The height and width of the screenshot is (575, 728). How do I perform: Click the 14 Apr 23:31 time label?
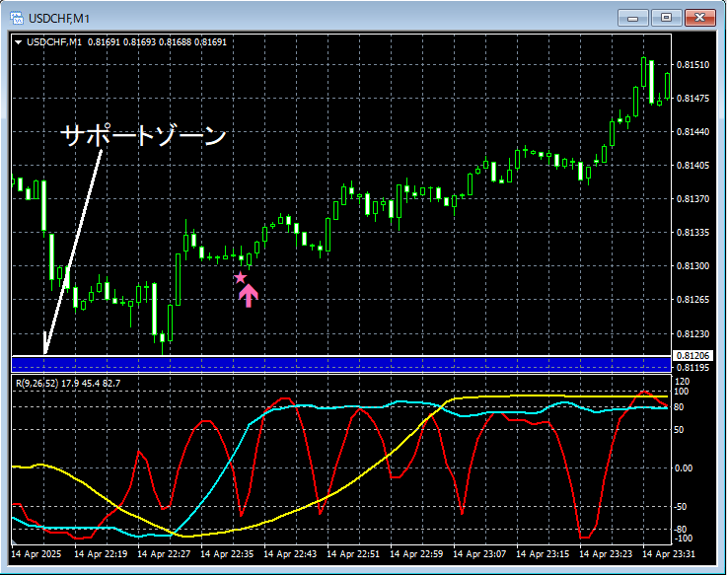[669, 554]
